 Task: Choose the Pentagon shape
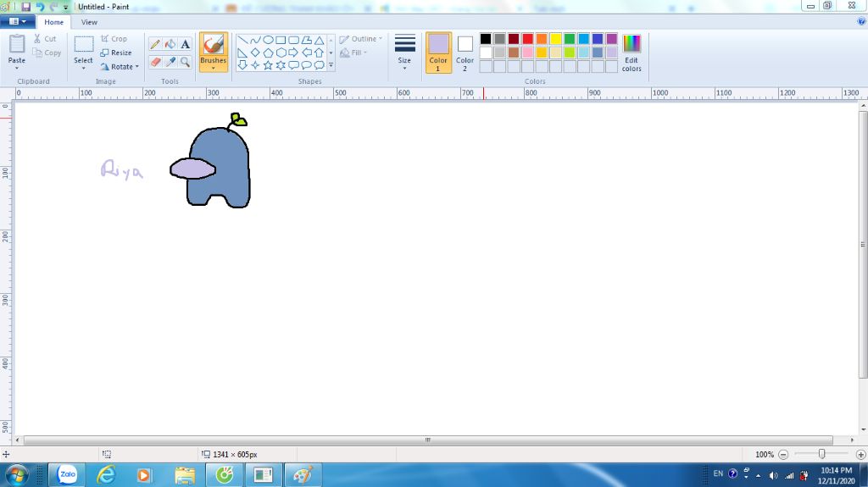pyautogui.click(x=268, y=53)
